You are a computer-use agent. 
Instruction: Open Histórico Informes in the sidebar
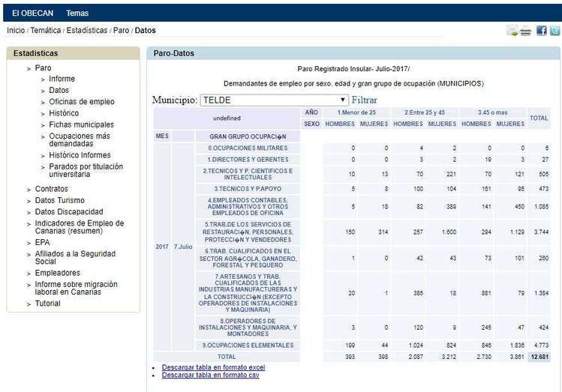tap(80, 155)
